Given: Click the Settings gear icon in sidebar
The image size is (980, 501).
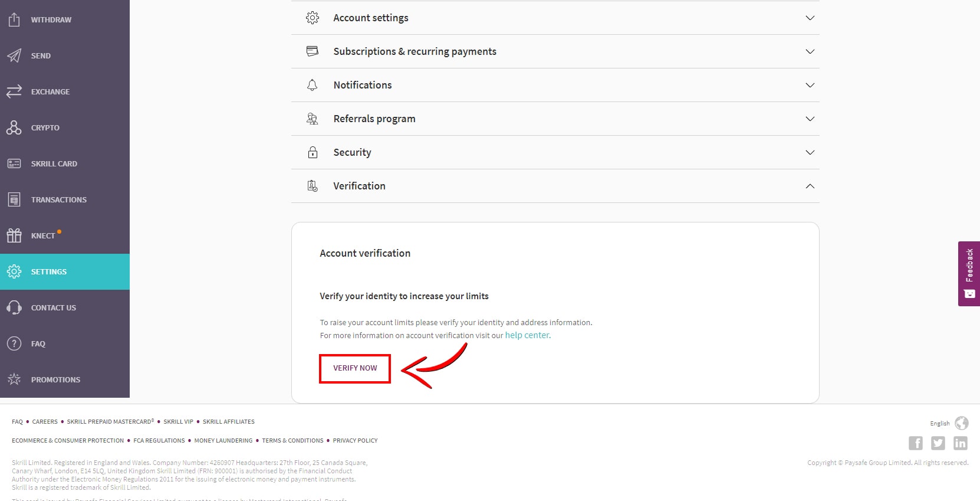Looking at the screenshot, I should pos(14,271).
